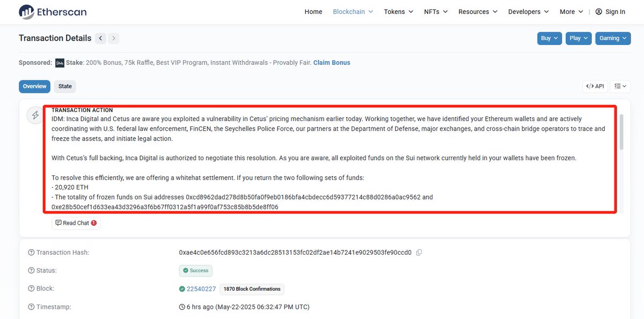Click the Claim Bonus link
644x319 pixels.
coord(332,63)
